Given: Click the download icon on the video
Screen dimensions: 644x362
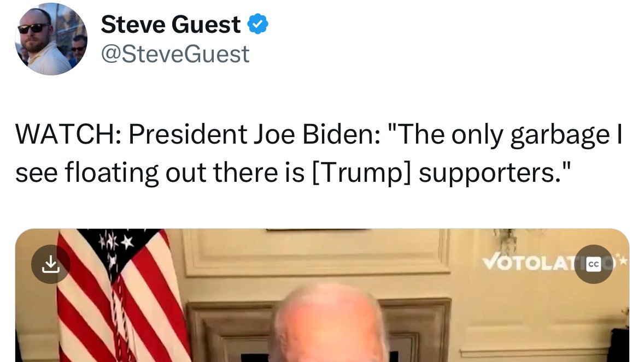Looking at the screenshot, I should (x=50, y=264).
